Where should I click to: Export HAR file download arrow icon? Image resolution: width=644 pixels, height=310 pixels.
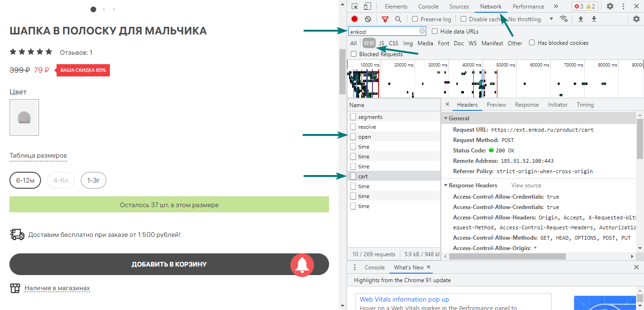click(594, 19)
